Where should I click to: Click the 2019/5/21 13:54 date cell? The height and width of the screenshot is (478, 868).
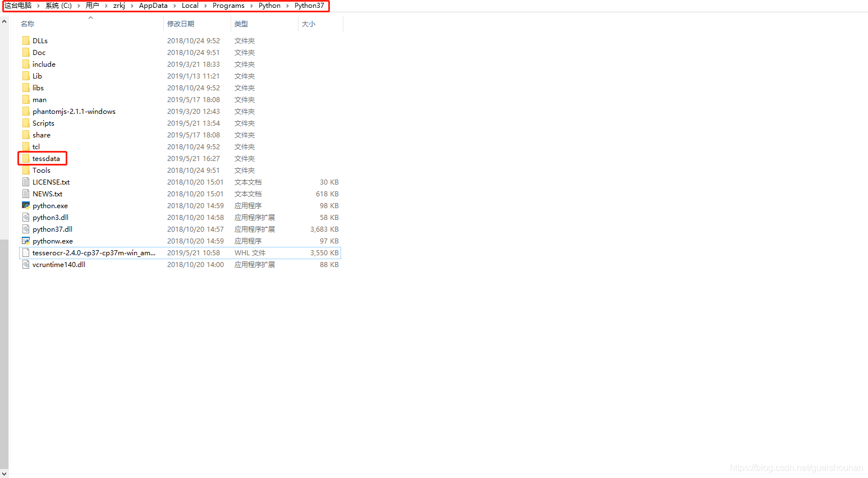(194, 123)
